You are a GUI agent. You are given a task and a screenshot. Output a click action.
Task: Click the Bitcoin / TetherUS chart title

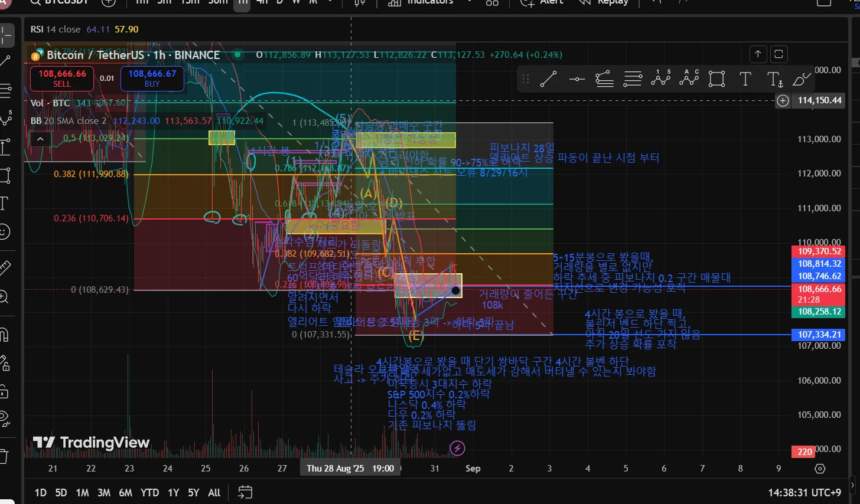133,55
